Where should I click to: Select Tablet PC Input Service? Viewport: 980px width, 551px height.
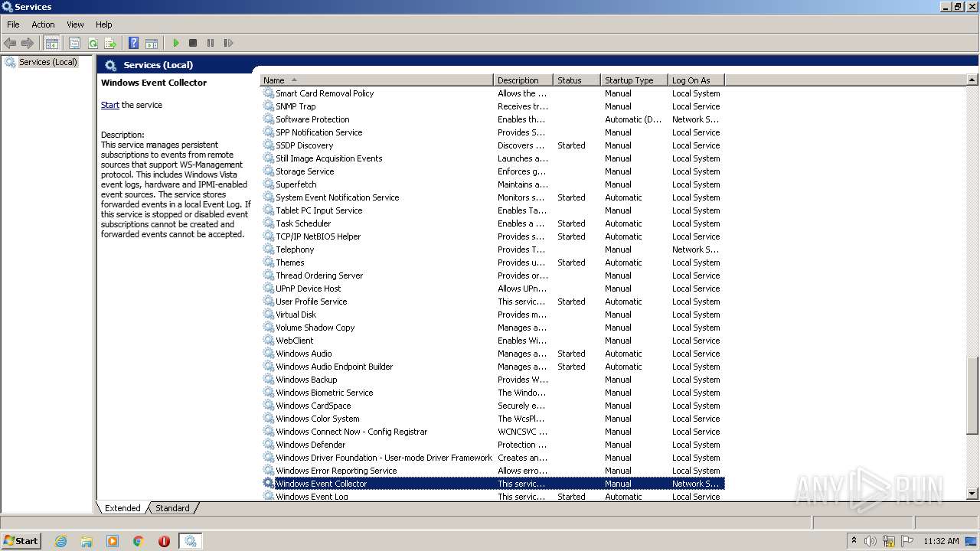point(492,210)
